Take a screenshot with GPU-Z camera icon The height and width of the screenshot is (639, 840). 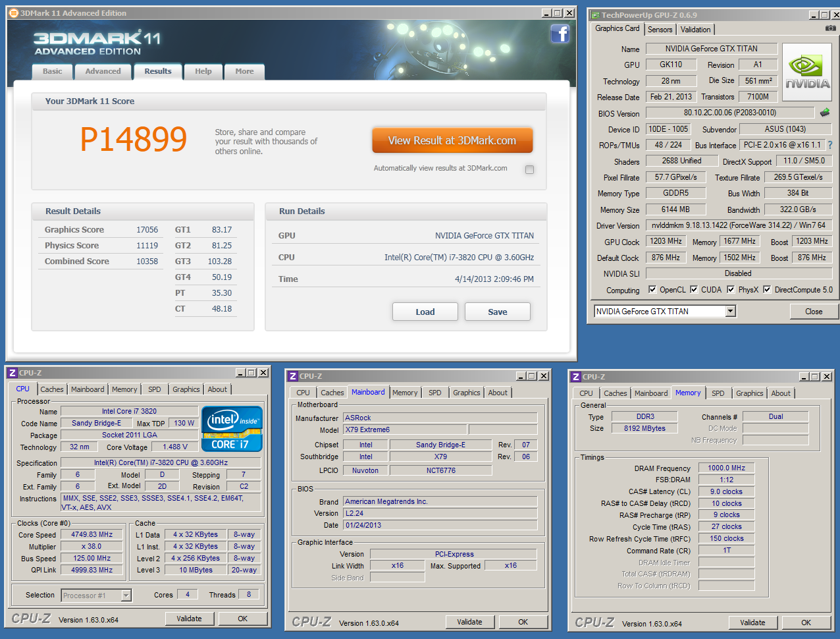click(x=831, y=28)
